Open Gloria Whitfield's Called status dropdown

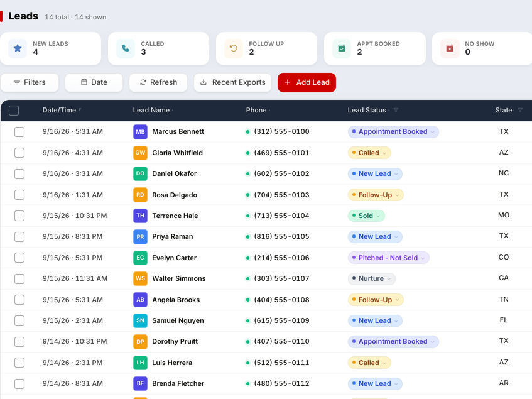[x=369, y=153]
